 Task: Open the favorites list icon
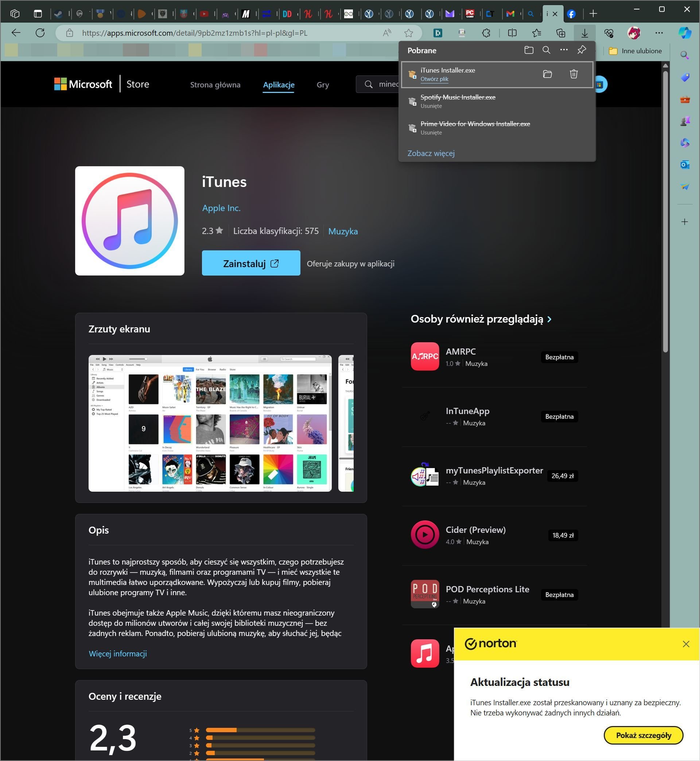[x=537, y=33]
